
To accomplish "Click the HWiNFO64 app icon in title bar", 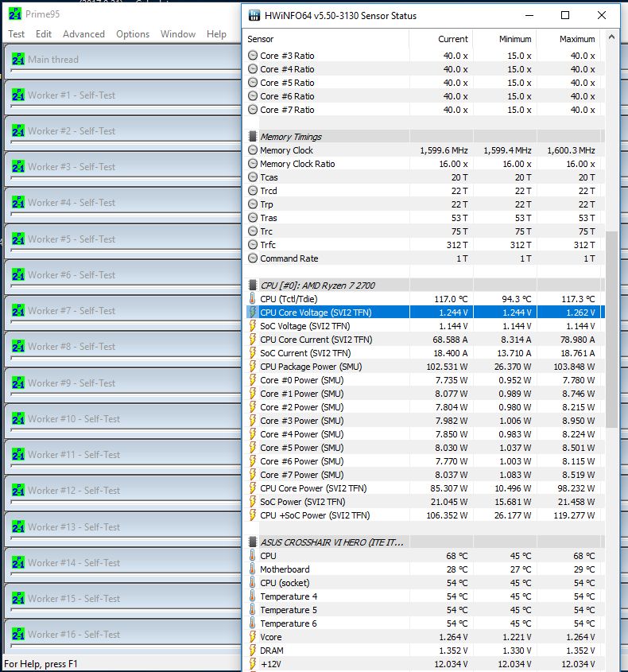I will click(x=254, y=16).
